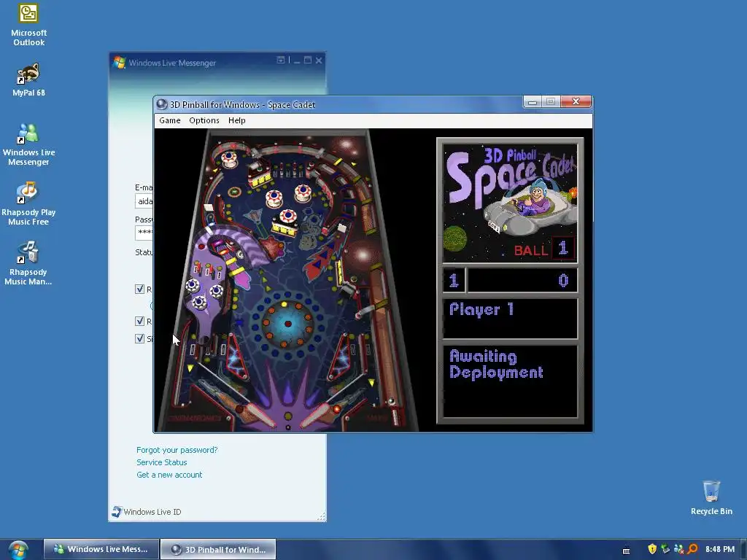Select the Rhapsody Play Music Free icon
Viewport: 747px width, 560px height.
pos(28,204)
